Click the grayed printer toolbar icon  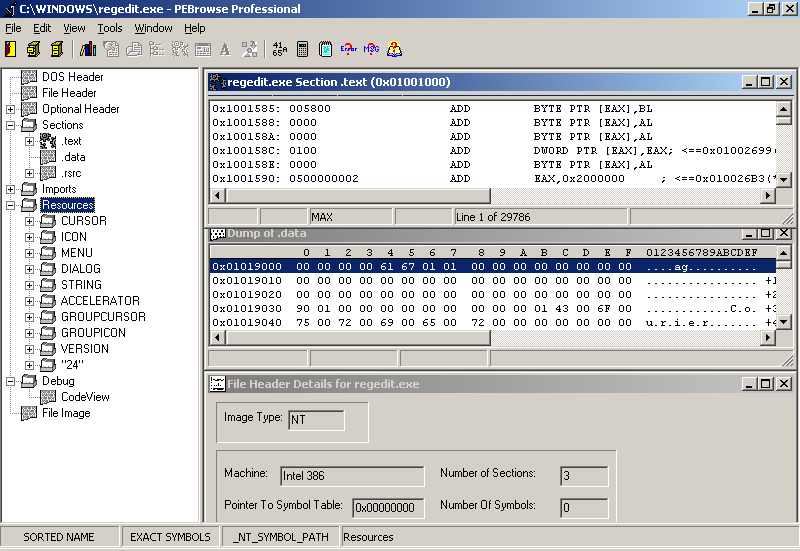point(134,49)
